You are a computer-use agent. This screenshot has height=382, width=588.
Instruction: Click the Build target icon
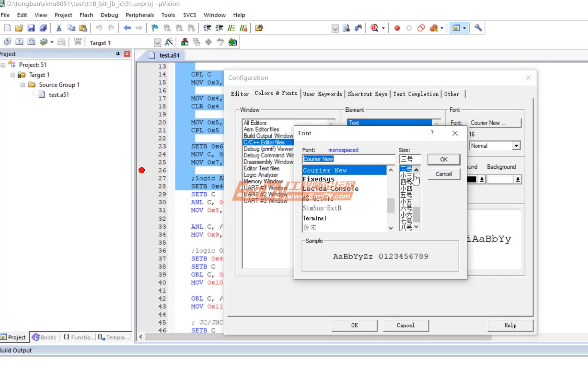tap(19, 41)
